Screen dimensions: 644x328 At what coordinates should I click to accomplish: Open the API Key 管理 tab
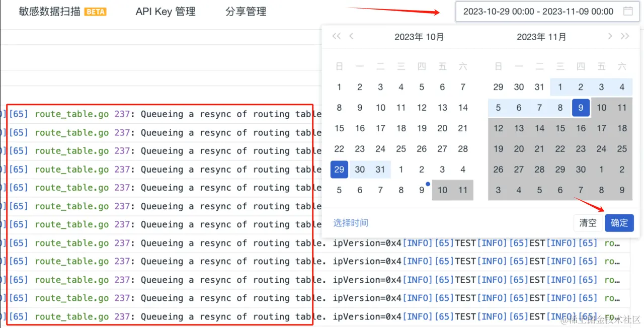pos(166,12)
